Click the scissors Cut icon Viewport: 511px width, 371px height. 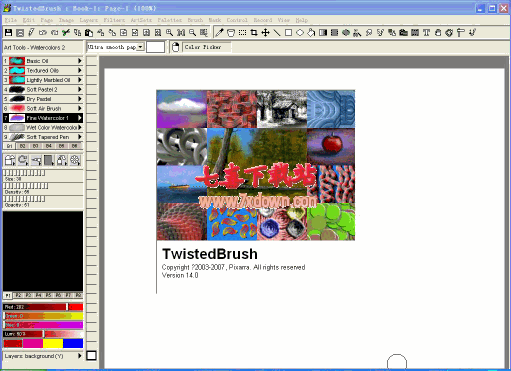tap(66, 33)
